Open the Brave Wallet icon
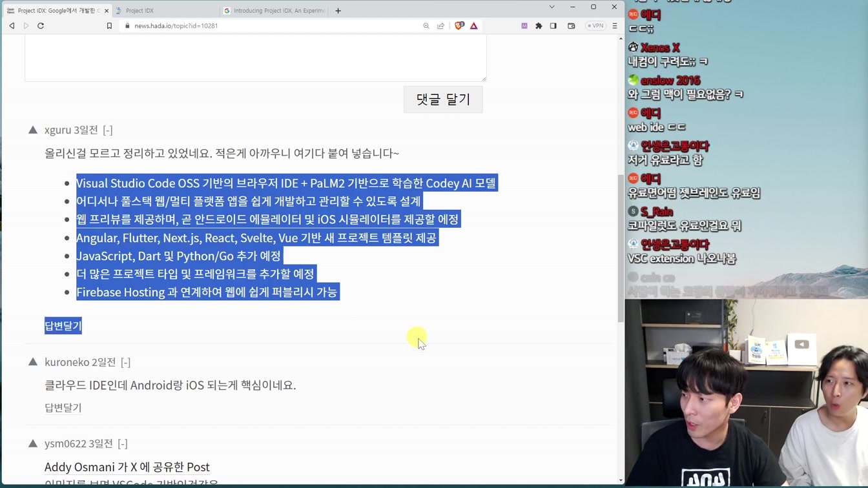 tap(572, 26)
